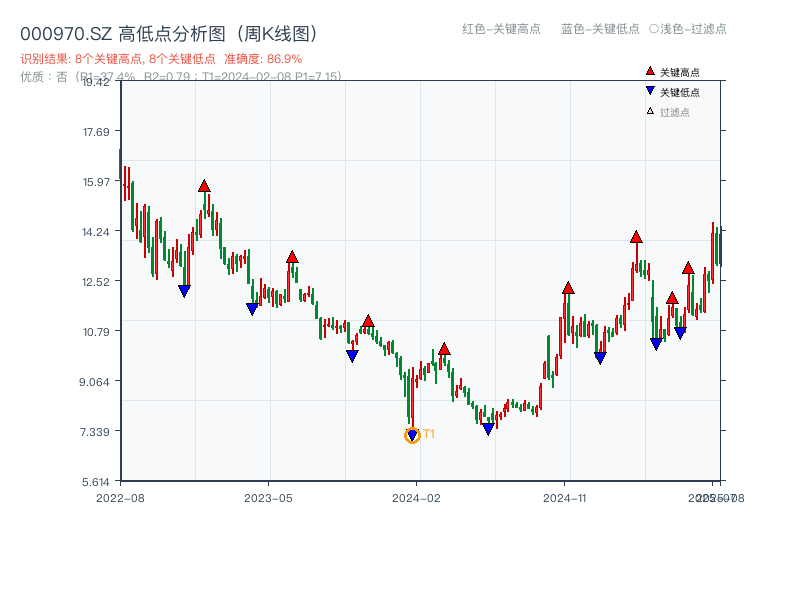Click the blue low marker right of T1 near 7.339

click(x=488, y=429)
